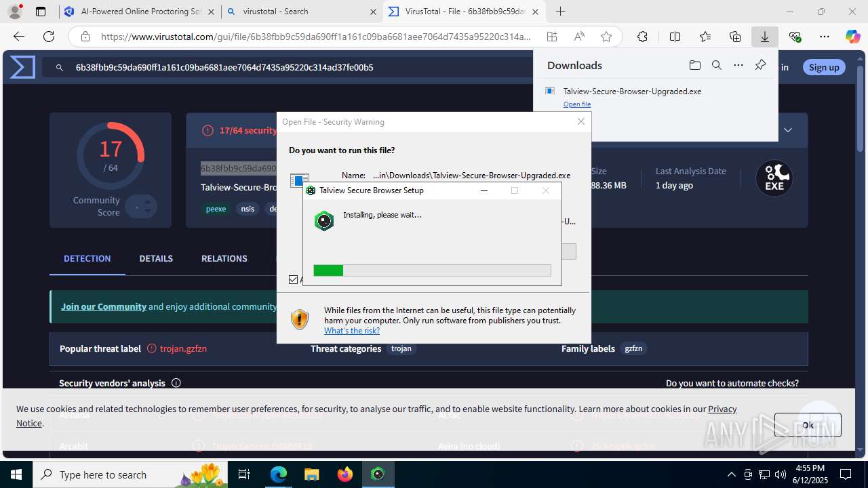
Task: Accept cookies with the Ok button
Action: pyautogui.click(x=808, y=425)
